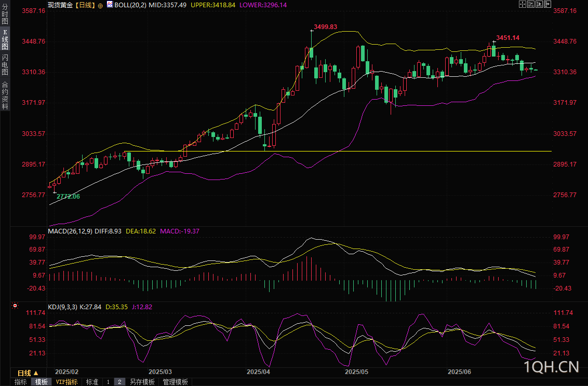Click the crosshair icon at top right

522,4
